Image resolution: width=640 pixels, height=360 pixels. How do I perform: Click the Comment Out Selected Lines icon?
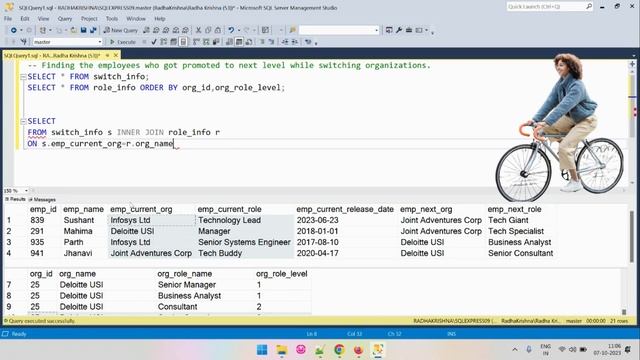coord(262,42)
